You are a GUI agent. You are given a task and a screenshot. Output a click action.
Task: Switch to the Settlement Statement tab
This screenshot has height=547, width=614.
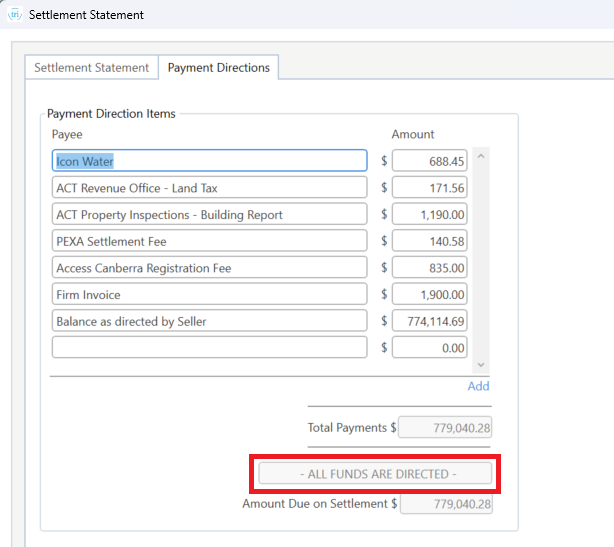coord(91,68)
